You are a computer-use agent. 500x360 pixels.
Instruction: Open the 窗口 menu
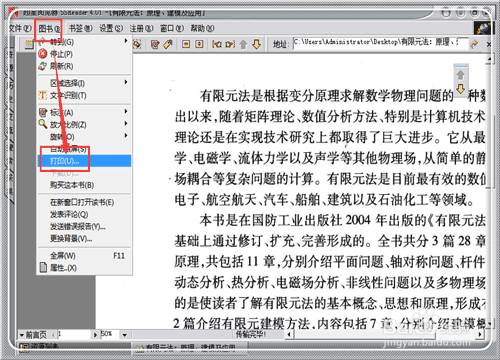(x=172, y=29)
